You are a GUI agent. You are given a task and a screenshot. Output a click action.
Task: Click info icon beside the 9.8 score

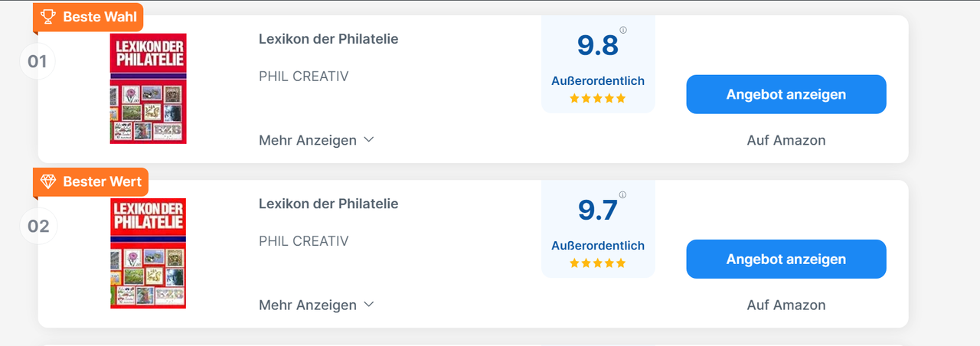tap(622, 31)
